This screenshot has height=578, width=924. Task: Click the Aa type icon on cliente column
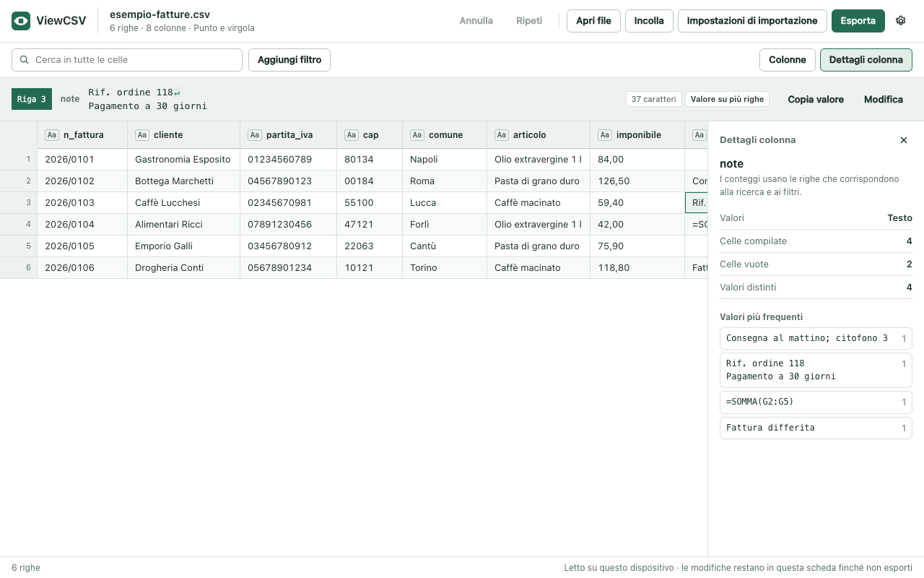pyautogui.click(x=142, y=135)
